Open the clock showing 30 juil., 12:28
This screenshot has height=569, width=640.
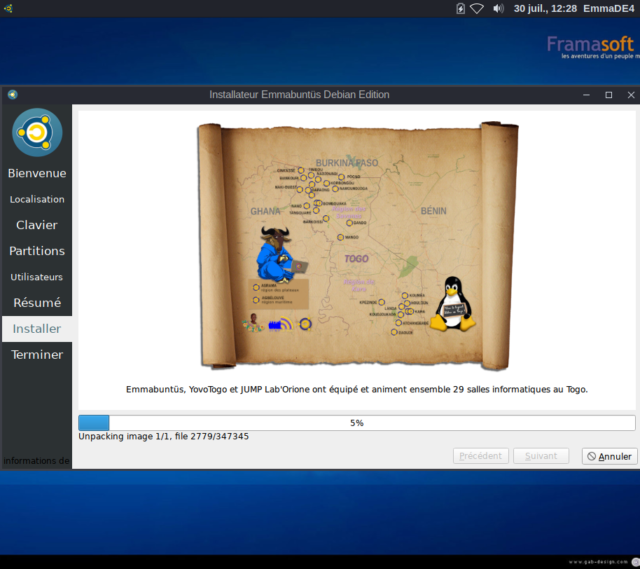pos(545,9)
